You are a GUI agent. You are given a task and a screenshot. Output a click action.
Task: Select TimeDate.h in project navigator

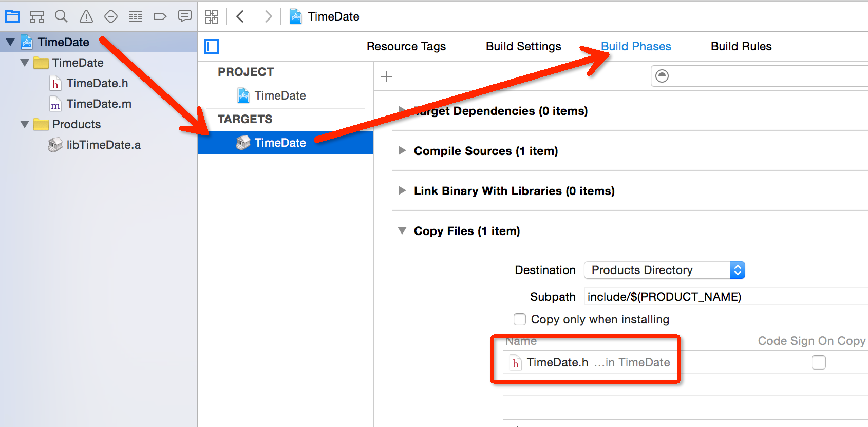tap(98, 83)
